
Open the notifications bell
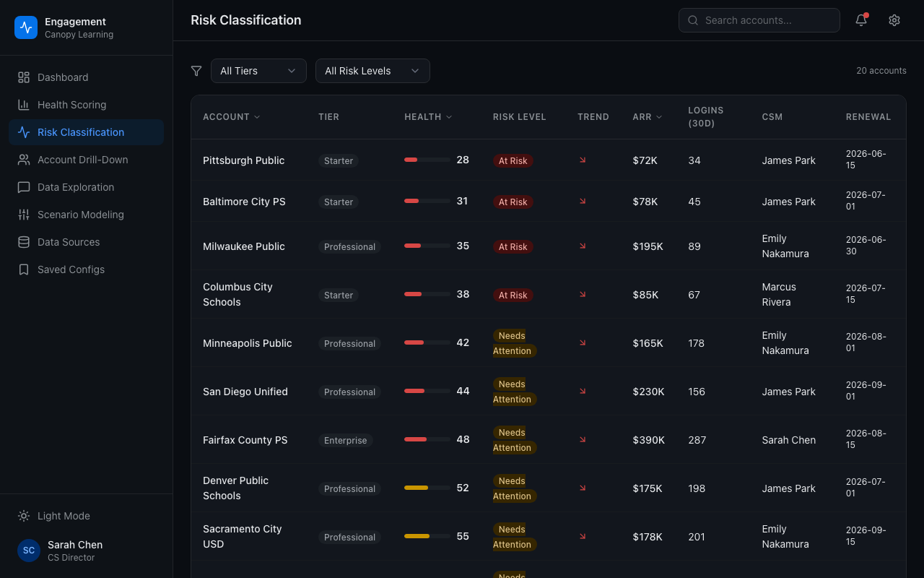point(860,20)
